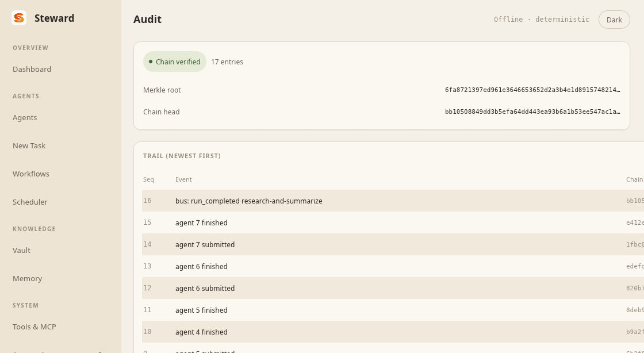Click the Trail (newest first) heading
644x353 pixels.
(x=182, y=156)
